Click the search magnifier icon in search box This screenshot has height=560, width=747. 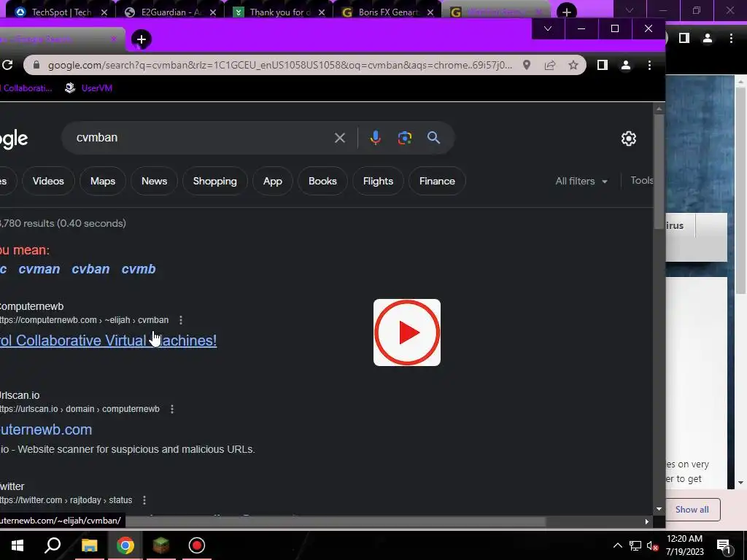pos(433,138)
